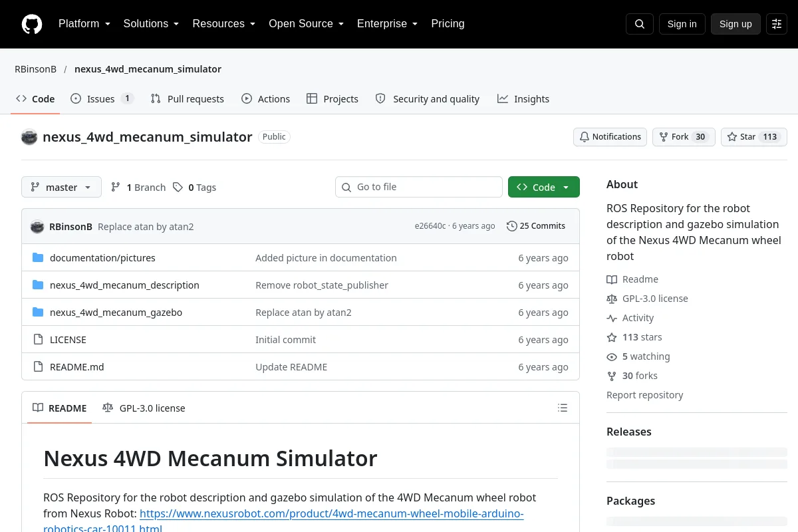This screenshot has width=798, height=532.
Task: Switch to the Projects tab
Action: tap(332, 99)
